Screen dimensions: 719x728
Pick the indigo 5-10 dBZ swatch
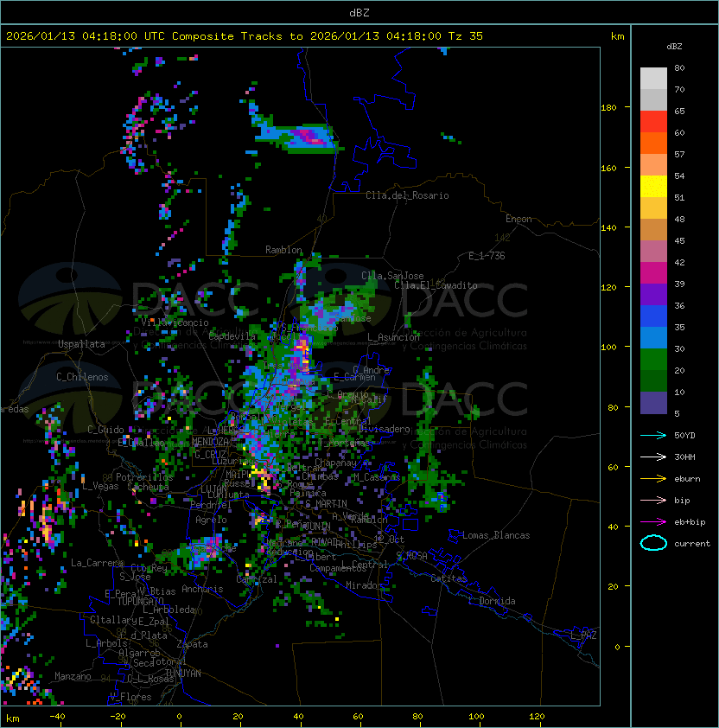coord(653,403)
